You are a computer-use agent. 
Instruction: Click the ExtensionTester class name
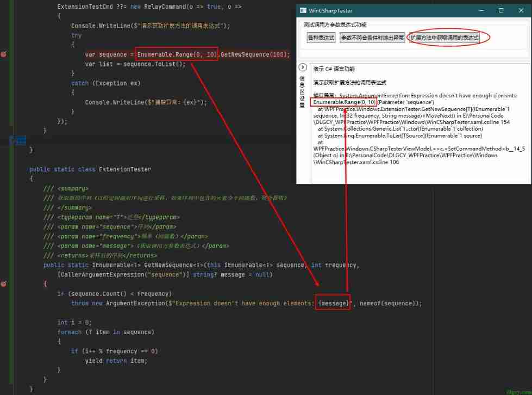click(124, 169)
